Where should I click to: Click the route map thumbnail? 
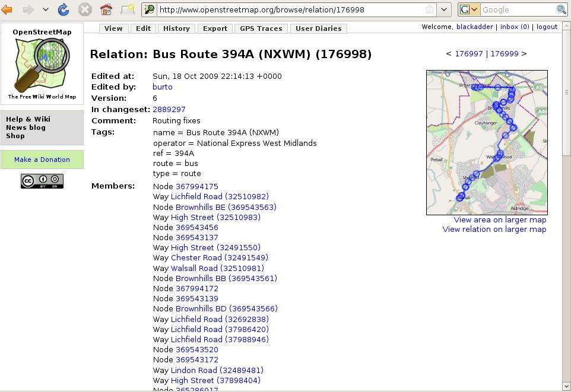pos(487,142)
